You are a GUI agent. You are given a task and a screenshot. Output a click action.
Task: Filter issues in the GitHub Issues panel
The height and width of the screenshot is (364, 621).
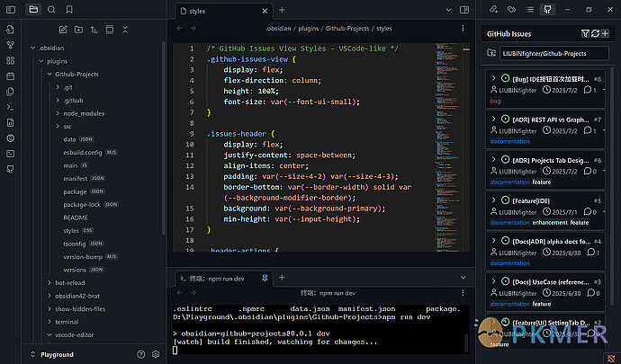(585, 33)
